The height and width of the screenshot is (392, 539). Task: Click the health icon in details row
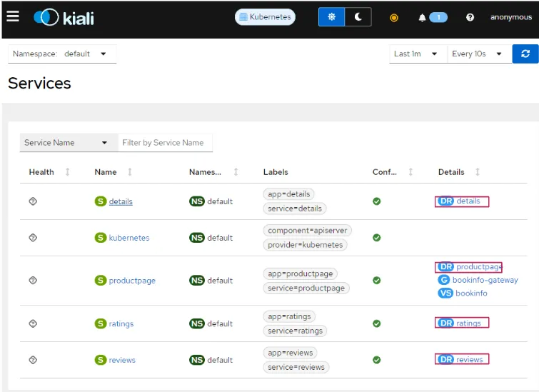pyautogui.click(x=33, y=201)
